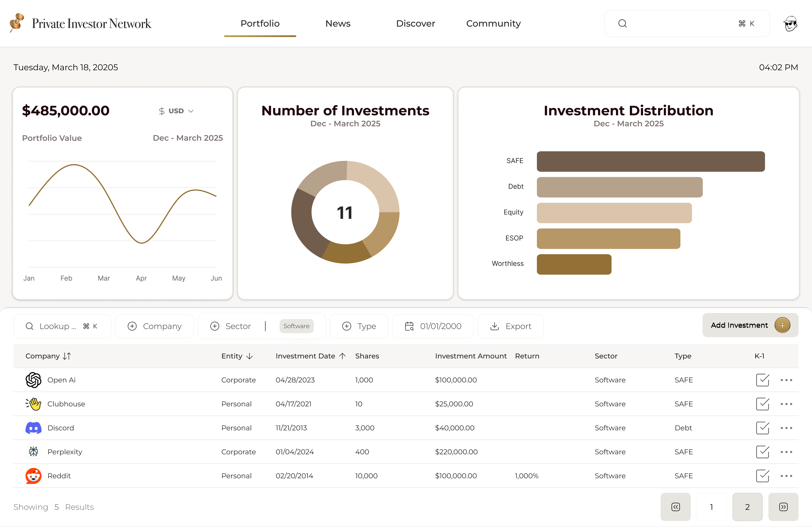Click the Discord logo icon
Screen dimensions: 812x527
[33, 428]
